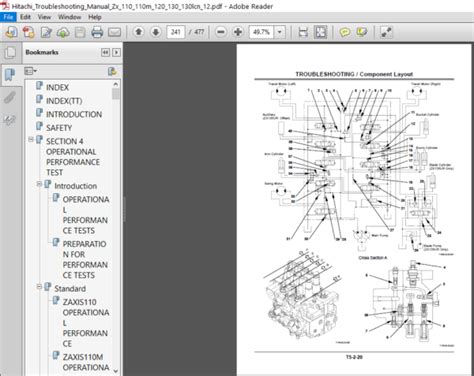Image resolution: width=474 pixels, height=376 pixels.
Task: Open the Attachments paperclip panel
Action: [10, 97]
